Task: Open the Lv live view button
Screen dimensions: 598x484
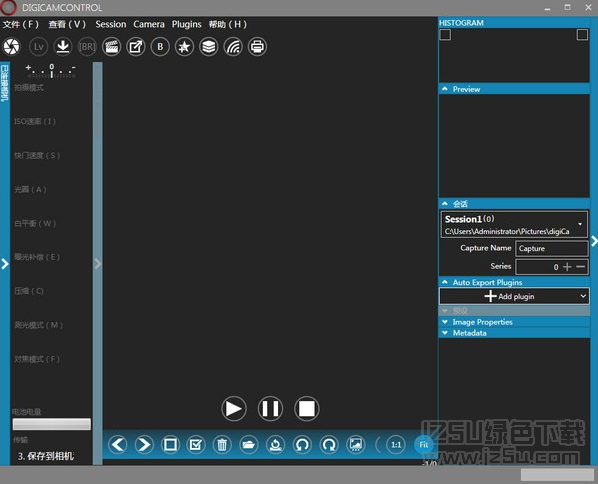Action: (39, 47)
